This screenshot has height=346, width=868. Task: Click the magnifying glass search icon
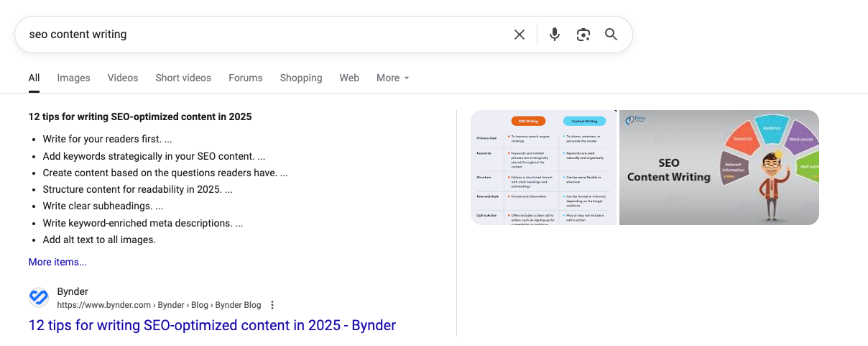(611, 35)
